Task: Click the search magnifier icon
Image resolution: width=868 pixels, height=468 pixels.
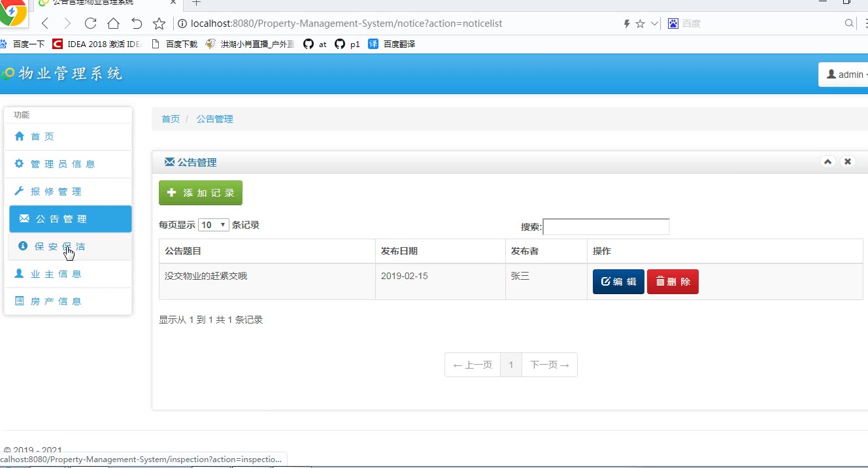Action: (x=850, y=24)
